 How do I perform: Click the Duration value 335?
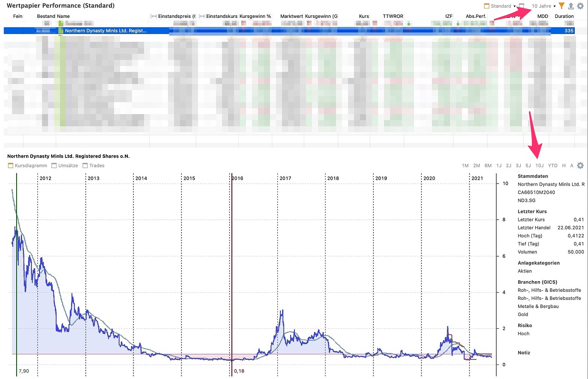569,31
